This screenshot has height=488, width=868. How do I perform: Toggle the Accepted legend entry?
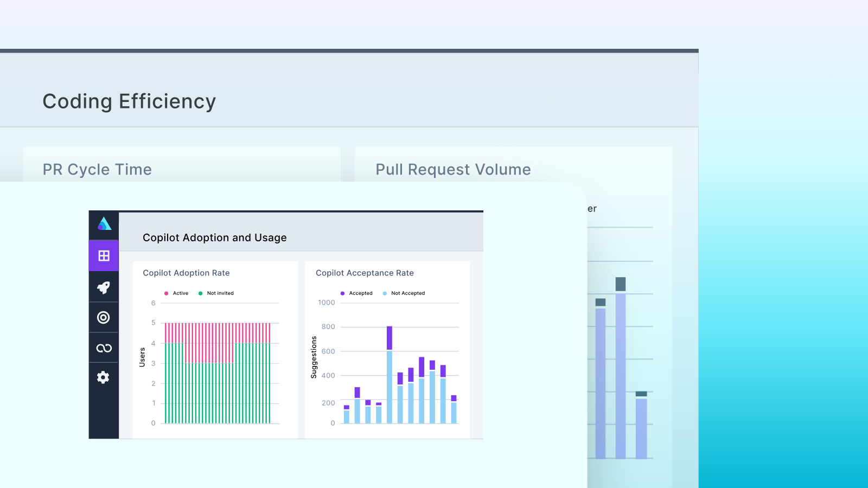point(360,293)
